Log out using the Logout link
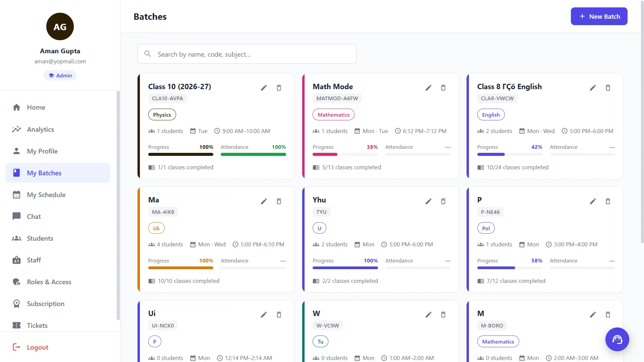The height and width of the screenshot is (362, 644). [31, 347]
